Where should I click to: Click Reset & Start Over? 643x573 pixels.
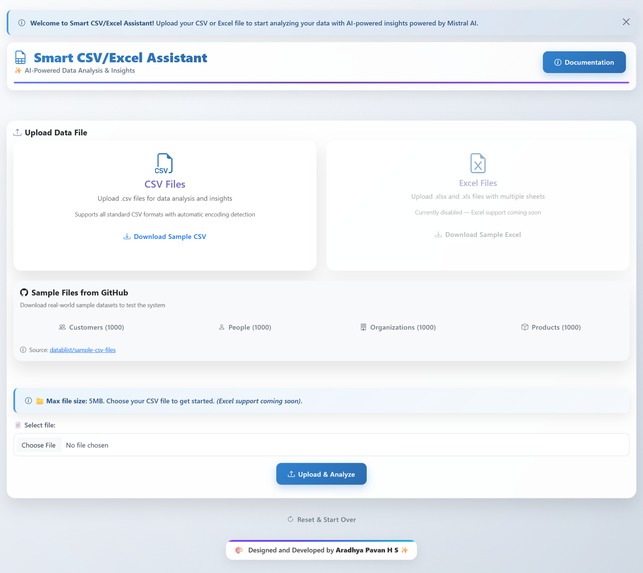[321, 519]
